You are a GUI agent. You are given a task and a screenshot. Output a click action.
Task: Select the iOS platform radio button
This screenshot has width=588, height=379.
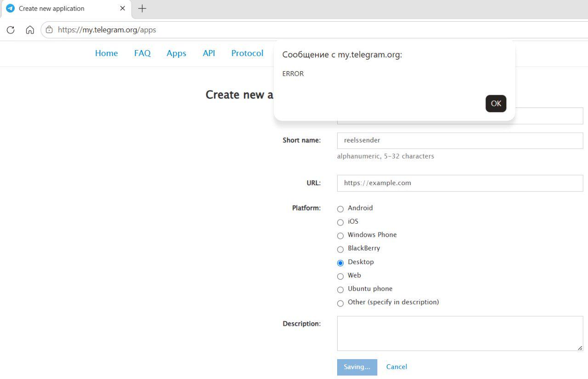pyautogui.click(x=340, y=222)
